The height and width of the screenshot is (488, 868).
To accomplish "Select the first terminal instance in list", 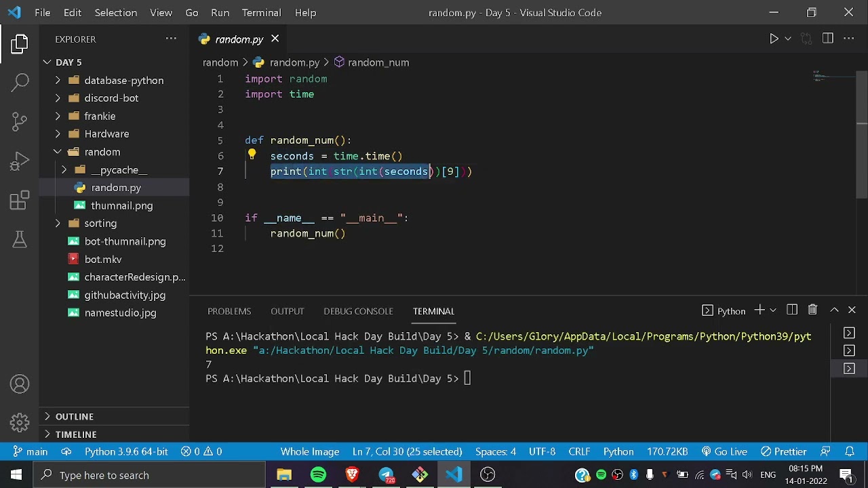I will [x=849, y=333].
